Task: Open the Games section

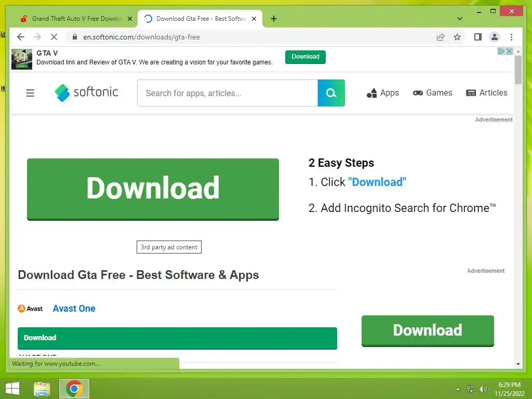Action: (x=433, y=93)
